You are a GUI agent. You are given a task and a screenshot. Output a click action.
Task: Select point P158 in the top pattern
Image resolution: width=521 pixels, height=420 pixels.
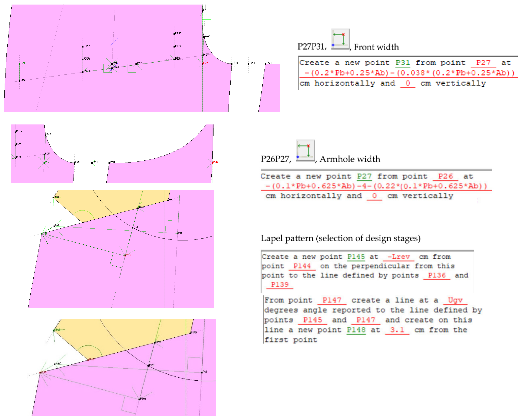[x=20, y=81]
